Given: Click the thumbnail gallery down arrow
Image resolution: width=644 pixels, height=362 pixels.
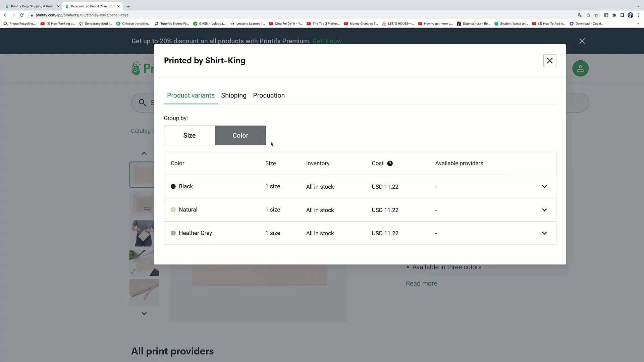Looking at the screenshot, I should pyautogui.click(x=144, y=314).
